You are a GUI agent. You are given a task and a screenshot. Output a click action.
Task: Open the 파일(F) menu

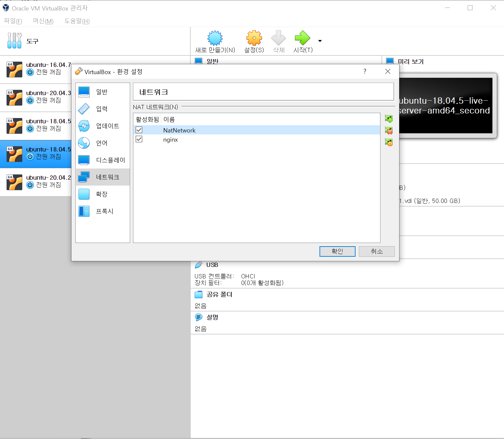(13, 21)
